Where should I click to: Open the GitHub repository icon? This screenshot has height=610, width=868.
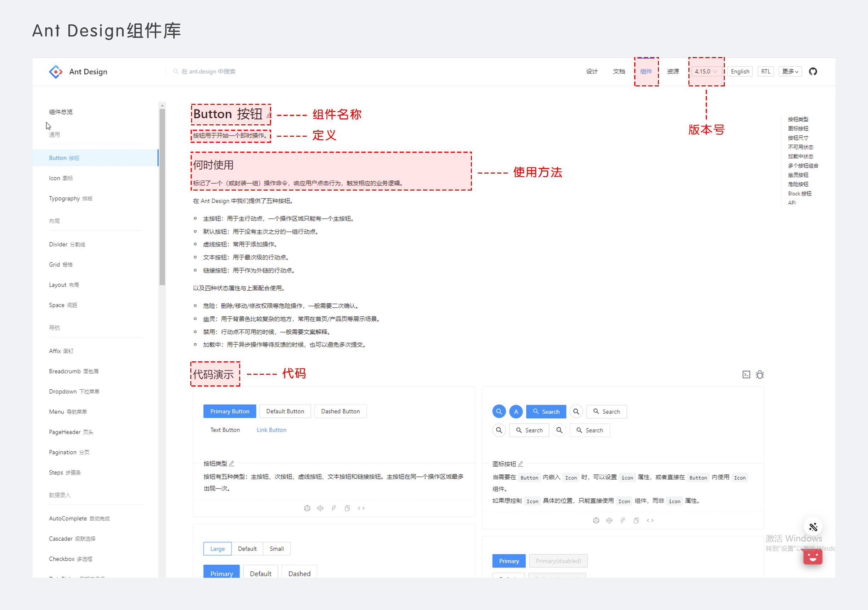(813, 72)
